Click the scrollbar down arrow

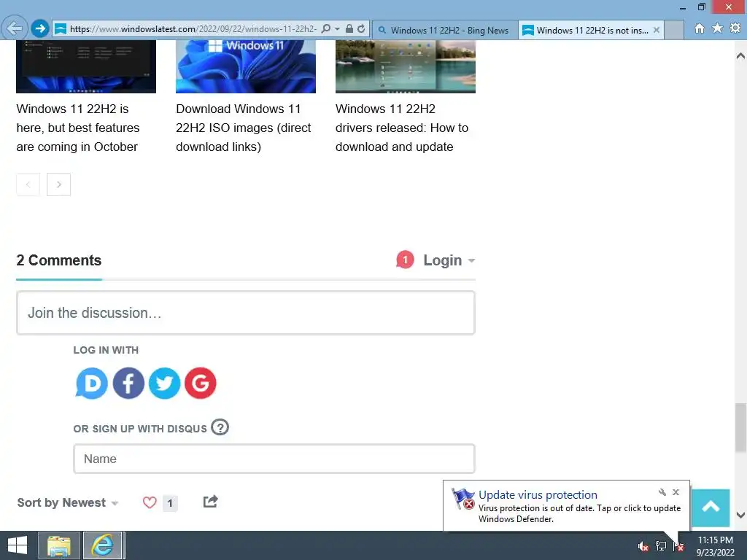(740, 515)
